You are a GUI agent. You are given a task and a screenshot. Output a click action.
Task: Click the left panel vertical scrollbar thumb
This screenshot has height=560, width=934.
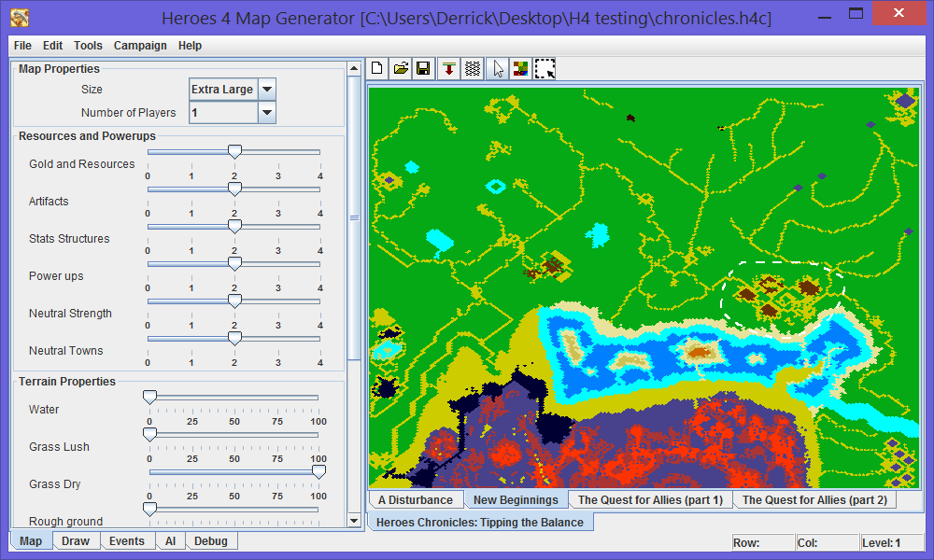point(354,217)
